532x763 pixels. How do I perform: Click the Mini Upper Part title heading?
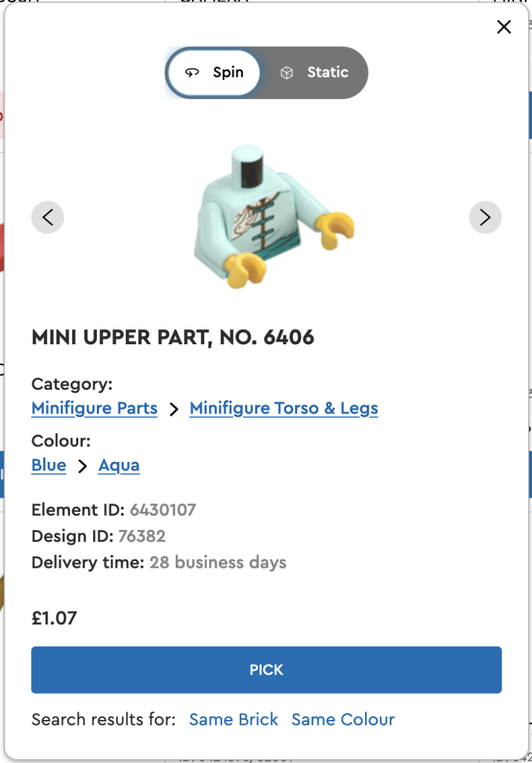pyautogui.click(x=173, y=338)
